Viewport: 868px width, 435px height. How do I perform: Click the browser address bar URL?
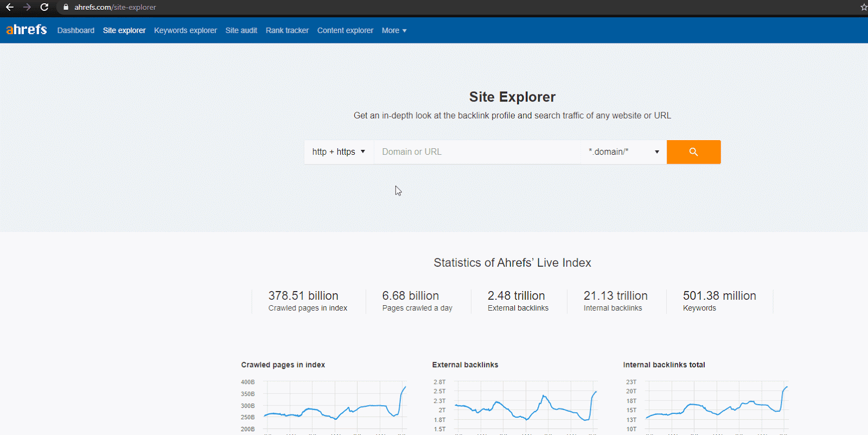[116, 7]
